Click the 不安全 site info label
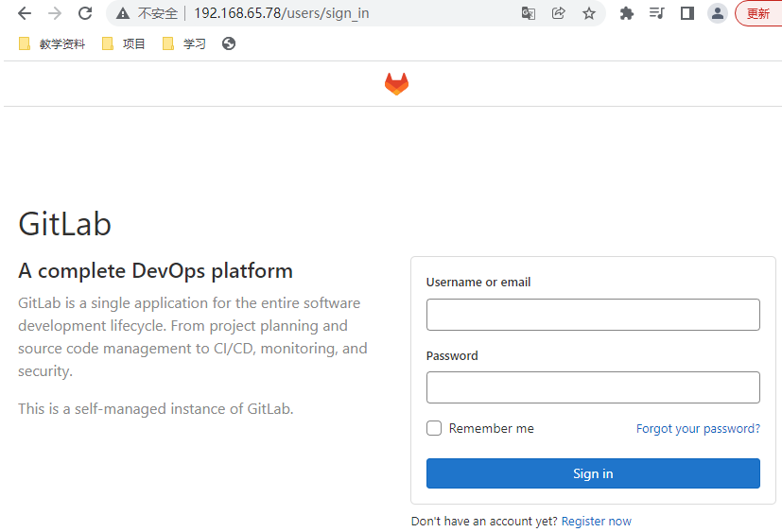Screen dimensions: 782x532 click(x=158, y=13)
